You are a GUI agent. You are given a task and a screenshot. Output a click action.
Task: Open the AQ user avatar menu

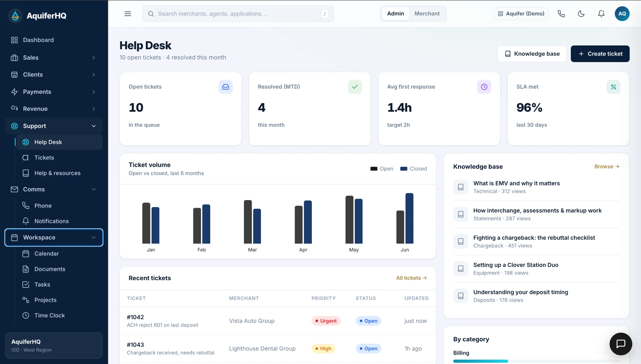(x=622, y=14)
